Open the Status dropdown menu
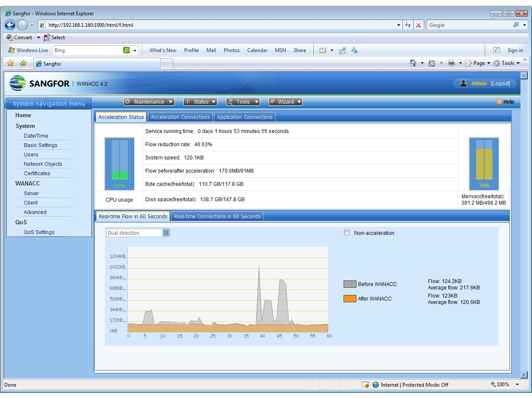The height and width of the screenshot is (399, 532). point(200,102)
